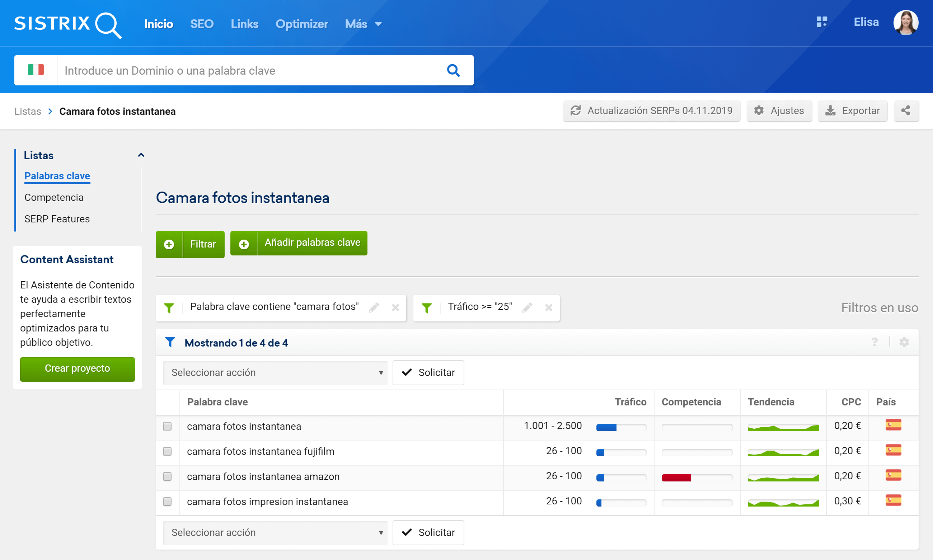933x560 pixels.
Task: Click the Añadir palabras clave button
Action: pos(299,243)
